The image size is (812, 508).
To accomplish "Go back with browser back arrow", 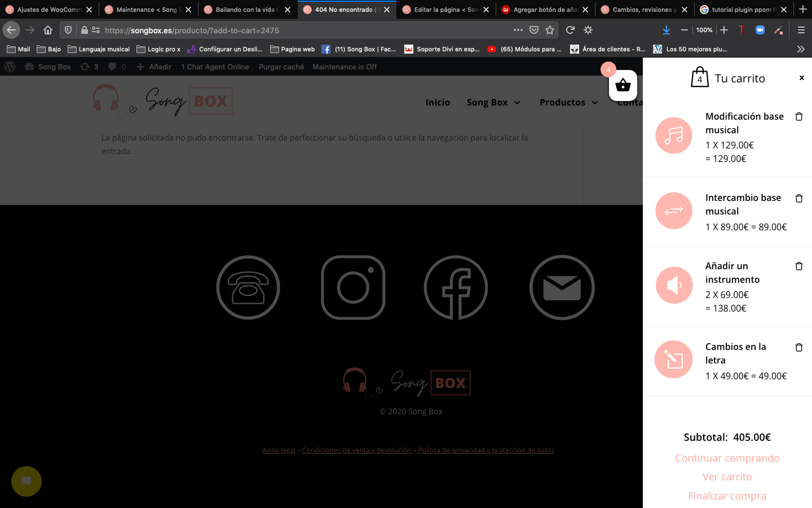I will coord(11,30).
